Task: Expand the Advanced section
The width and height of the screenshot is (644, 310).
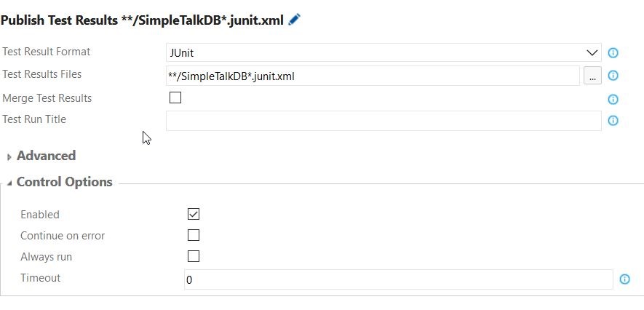Action: pos(9,156)
